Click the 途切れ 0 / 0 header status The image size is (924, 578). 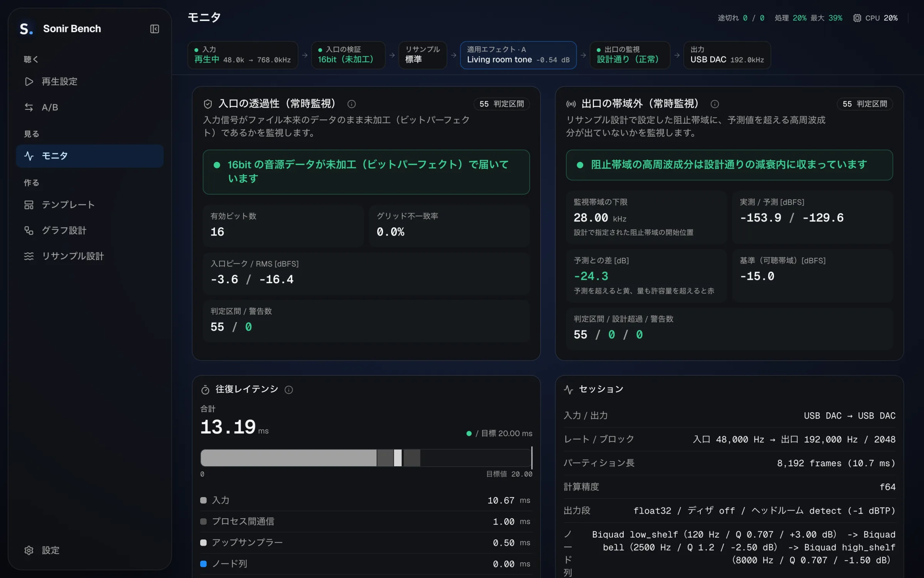741,18
